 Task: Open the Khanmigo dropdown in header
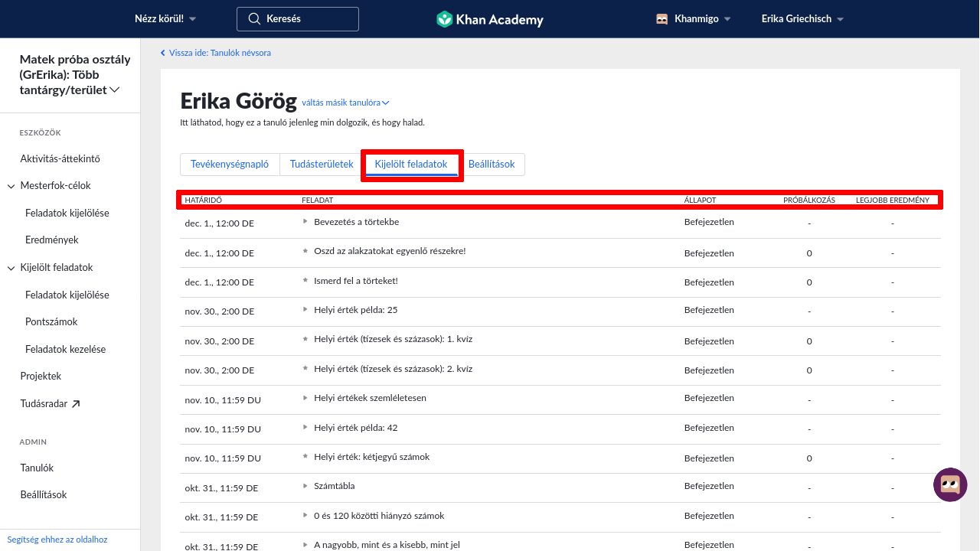[x=694, y=19]
